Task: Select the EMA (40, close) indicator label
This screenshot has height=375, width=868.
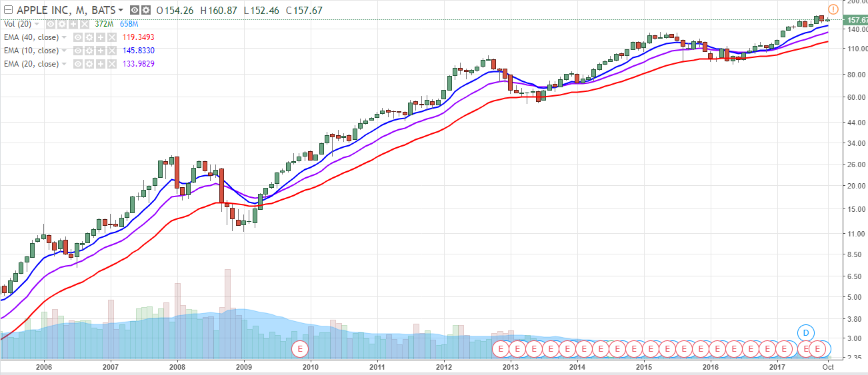Action: click(x=31, y=37)
